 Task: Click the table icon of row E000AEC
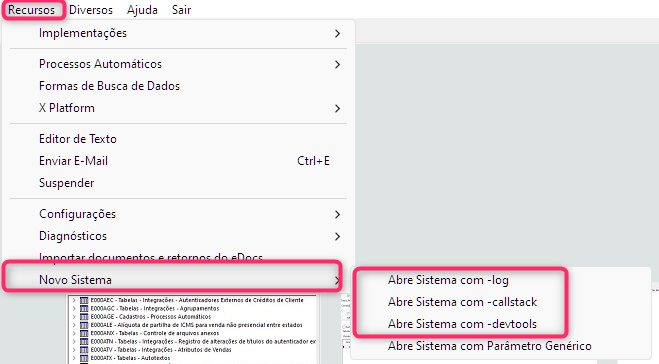coord(84,300)
